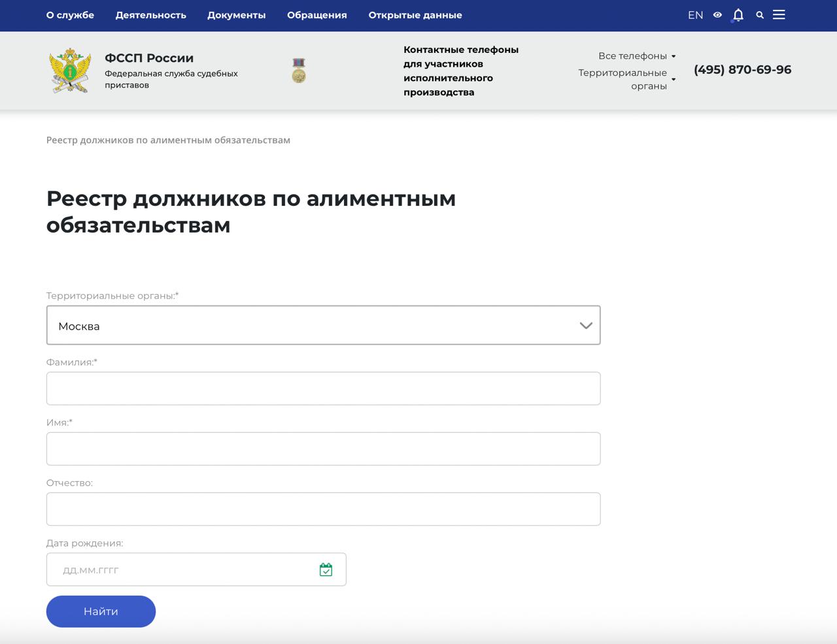Open notifications bell icon
Screen dimensions: 837x644
[738, 15]
